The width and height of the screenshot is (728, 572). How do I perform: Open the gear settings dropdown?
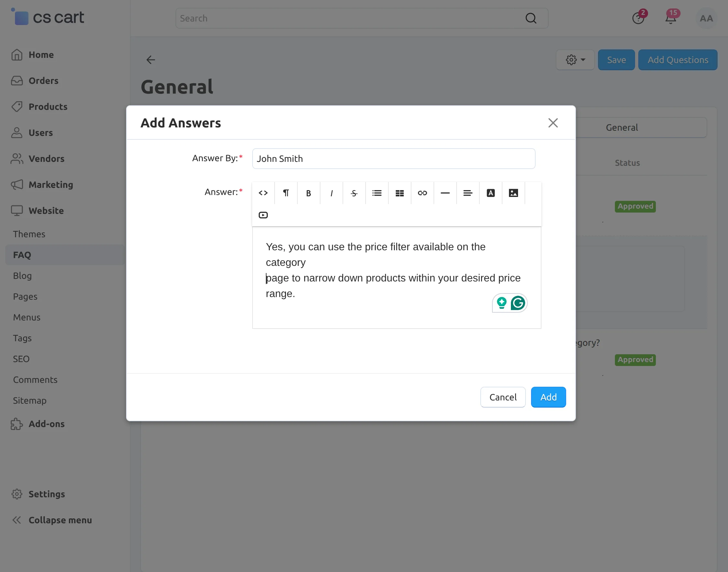pos(575,60)
